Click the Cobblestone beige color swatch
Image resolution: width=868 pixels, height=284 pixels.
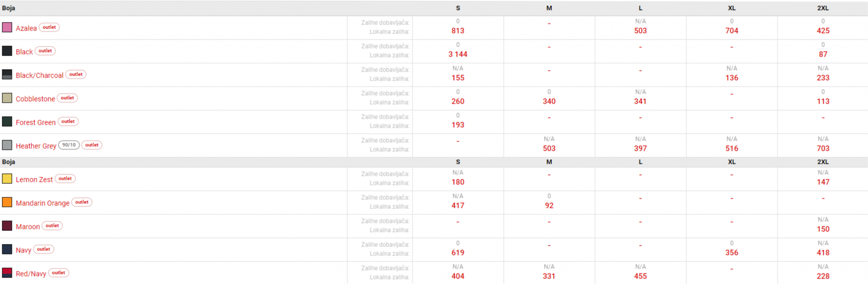pos(7,98)
